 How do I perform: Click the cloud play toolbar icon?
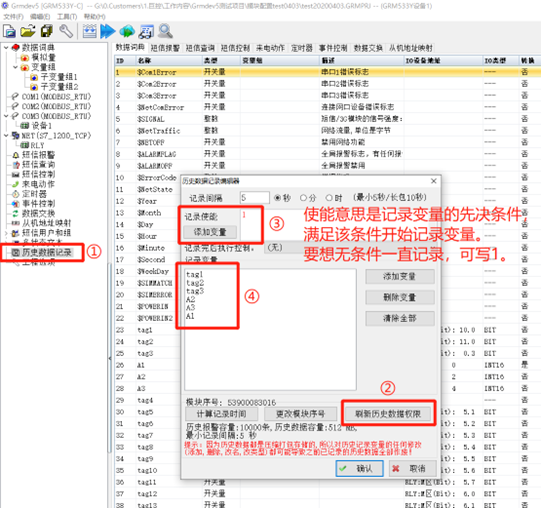tap(127, 31)
